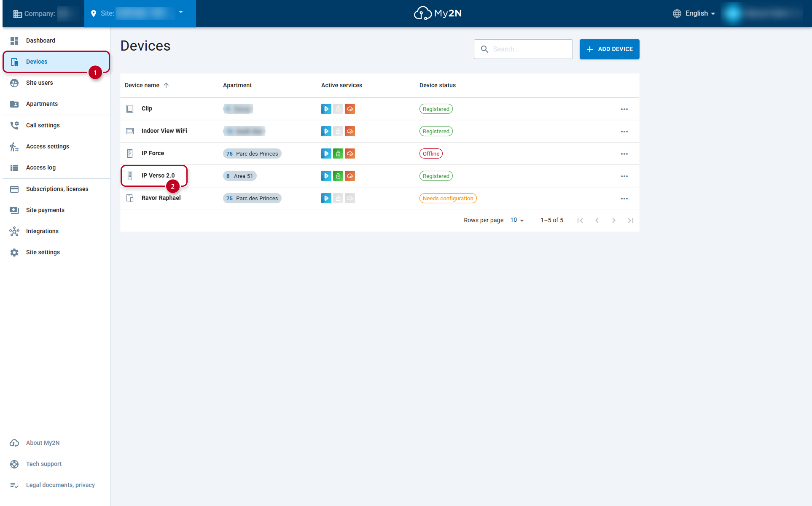
Task: Open Call settings
Action: click(x=56, y=125)
